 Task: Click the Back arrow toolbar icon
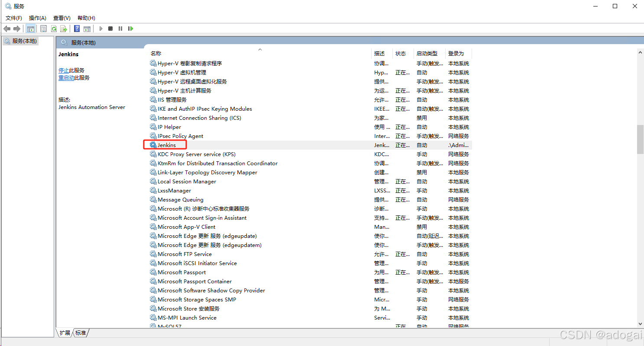click(x=7, y=29)
